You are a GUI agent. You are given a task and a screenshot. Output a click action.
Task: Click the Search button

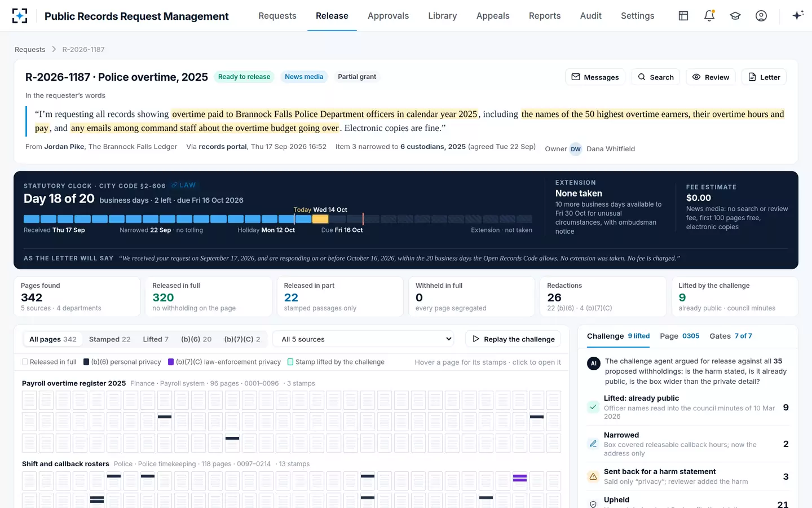coord(655,77)
